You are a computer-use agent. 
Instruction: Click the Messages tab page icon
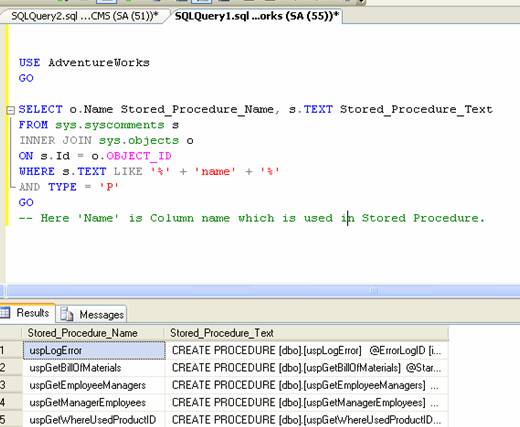tap(67, 314)
